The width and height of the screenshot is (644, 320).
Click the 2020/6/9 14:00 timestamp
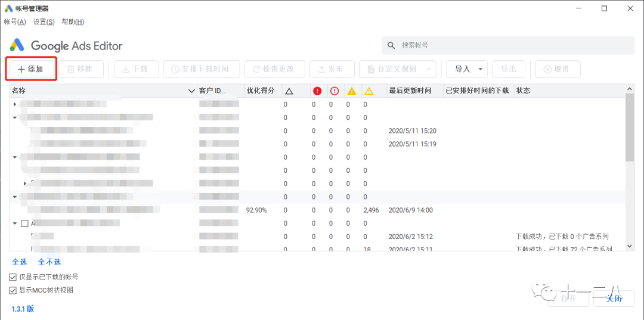[411, 210]
